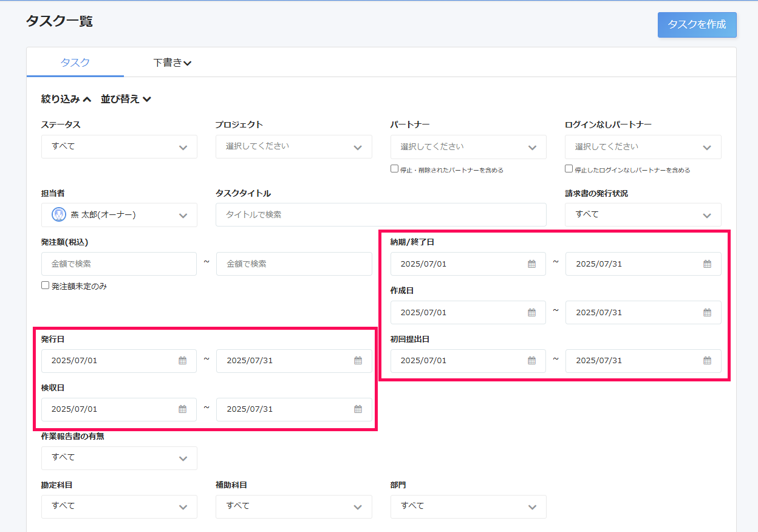Open the プロジェクト dropdown
This screenshot has height=532, width=758.
294,146
